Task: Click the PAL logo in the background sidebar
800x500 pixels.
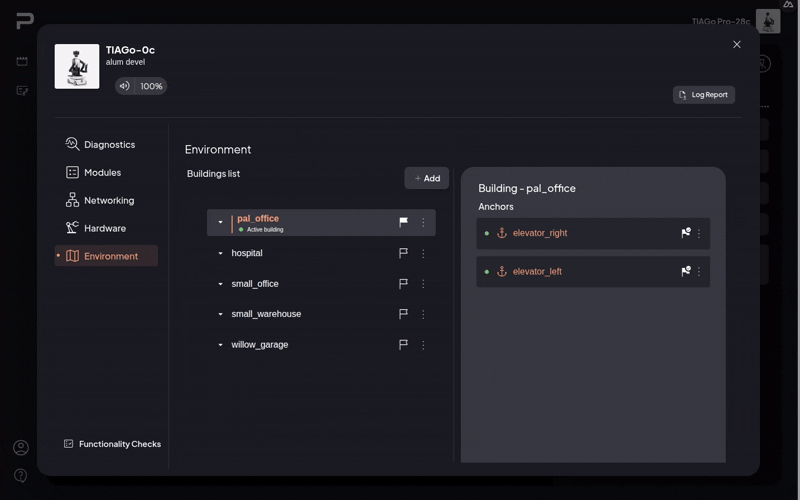Action: (x=24, y=21)
